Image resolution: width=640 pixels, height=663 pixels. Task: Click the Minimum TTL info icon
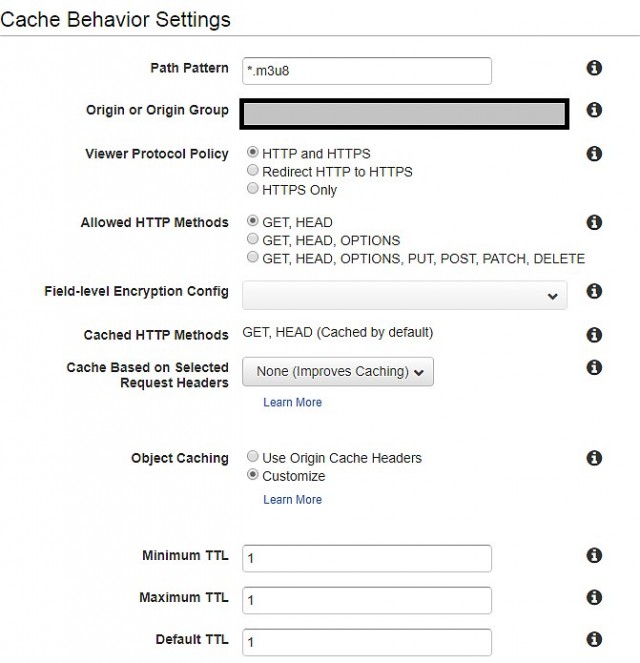594,555
